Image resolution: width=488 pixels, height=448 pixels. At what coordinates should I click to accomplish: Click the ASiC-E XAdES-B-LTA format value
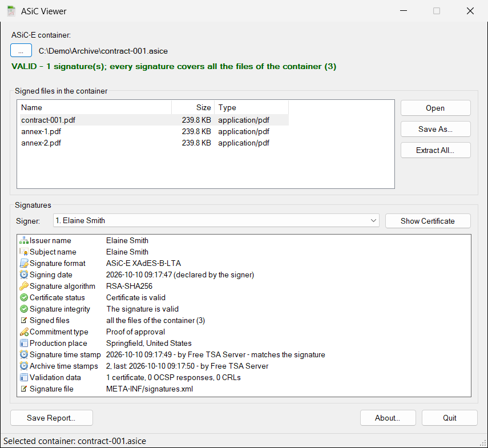click(x=143, y=263)
